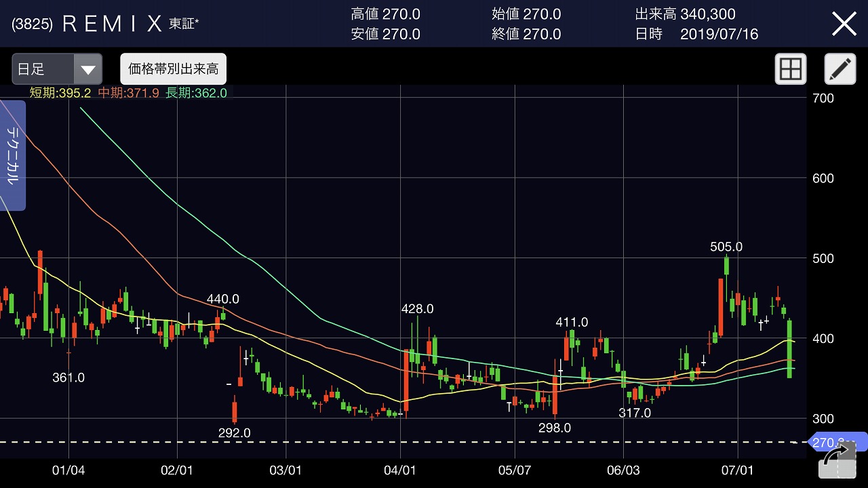Click the dropdown arrow beside 日足
The width and height of the screenshot is (868, 488).
click(x=87, y=69)
